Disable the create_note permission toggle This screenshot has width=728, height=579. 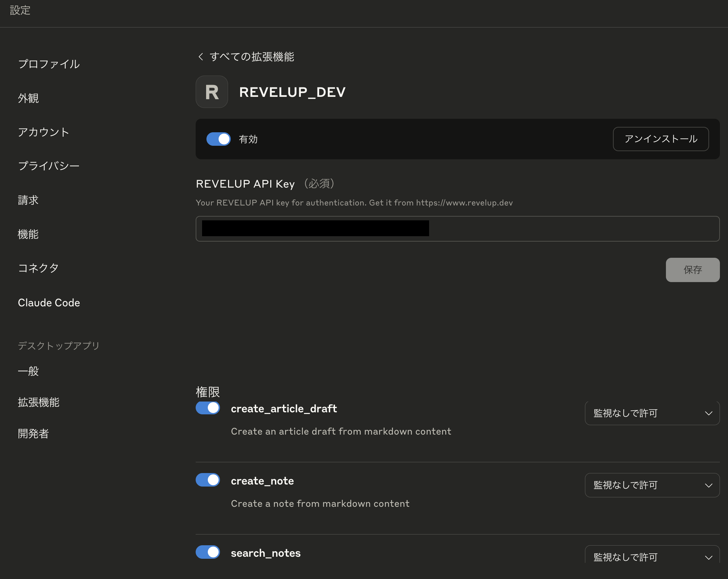[208, 480]
